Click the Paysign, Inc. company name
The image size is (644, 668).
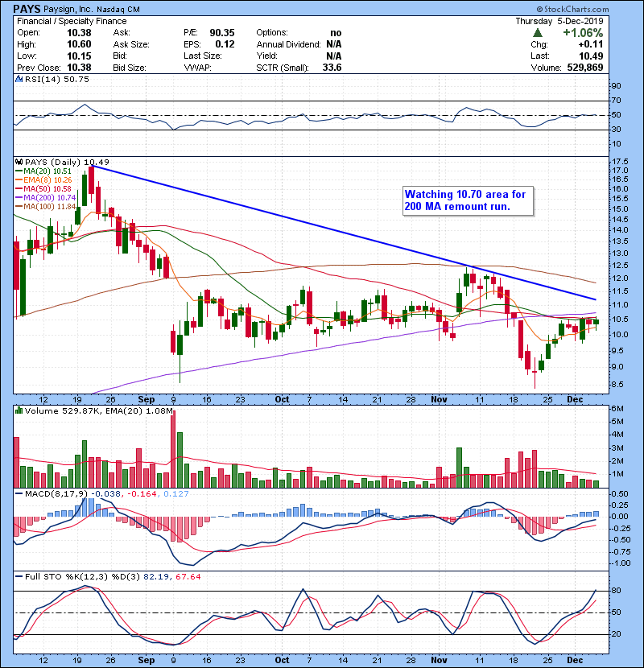(68, 9)
